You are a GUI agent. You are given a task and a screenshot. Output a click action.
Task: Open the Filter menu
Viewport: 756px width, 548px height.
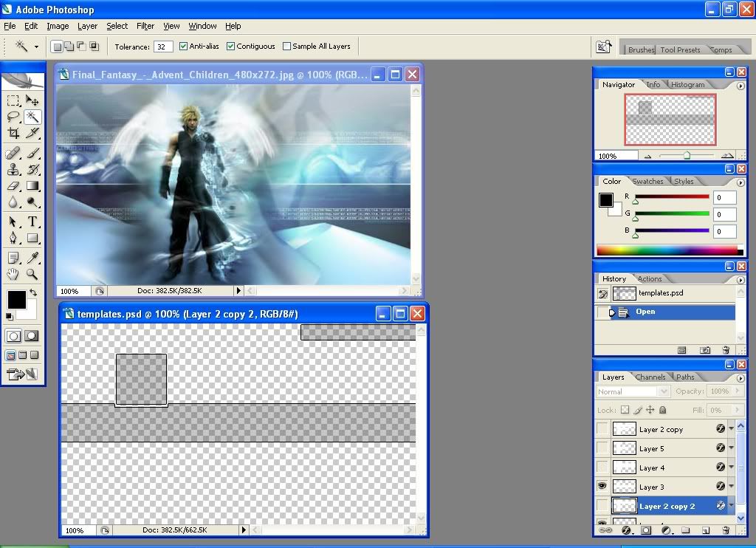pos(145,26)
